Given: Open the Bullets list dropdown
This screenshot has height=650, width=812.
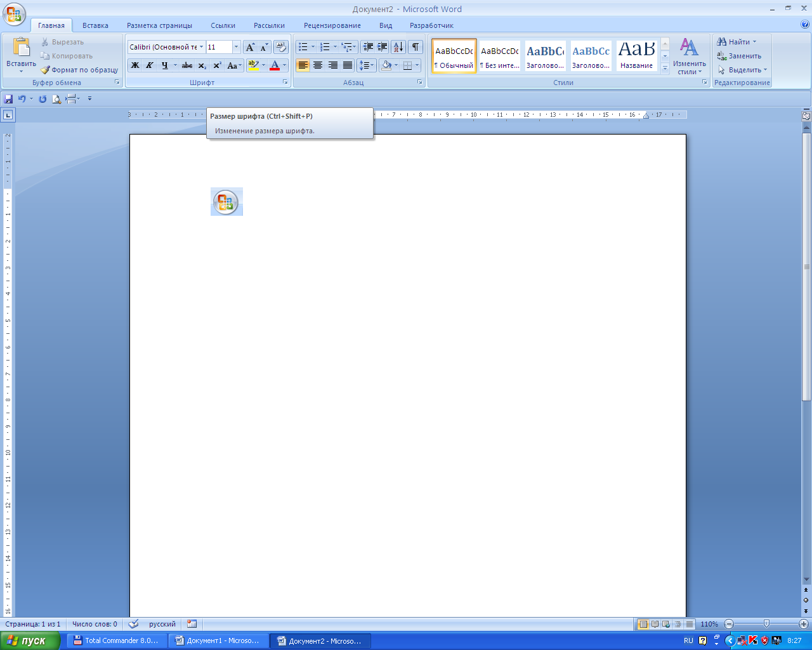Looking at the screenshot, I should click(x=313, y=47).
